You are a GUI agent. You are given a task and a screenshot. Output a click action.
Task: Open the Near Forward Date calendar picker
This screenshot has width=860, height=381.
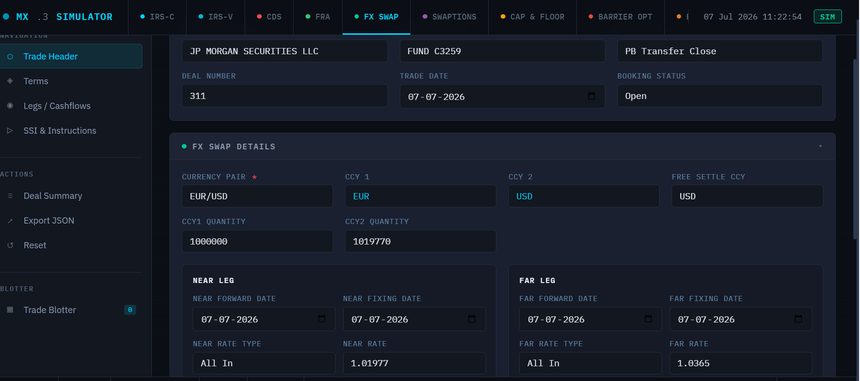pos(322,319)
